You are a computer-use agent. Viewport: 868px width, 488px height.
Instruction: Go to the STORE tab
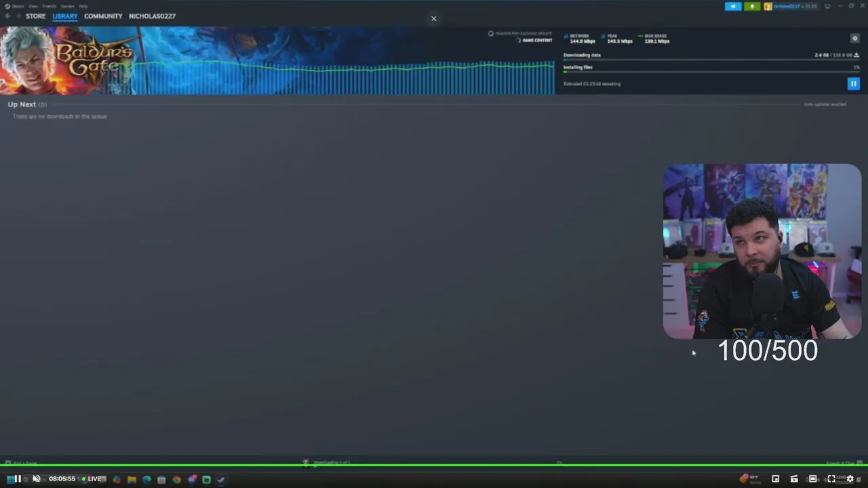coord(36,16)
